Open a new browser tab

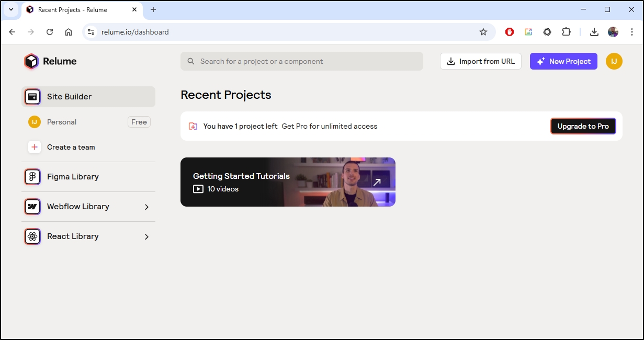(x=153, y=9)
